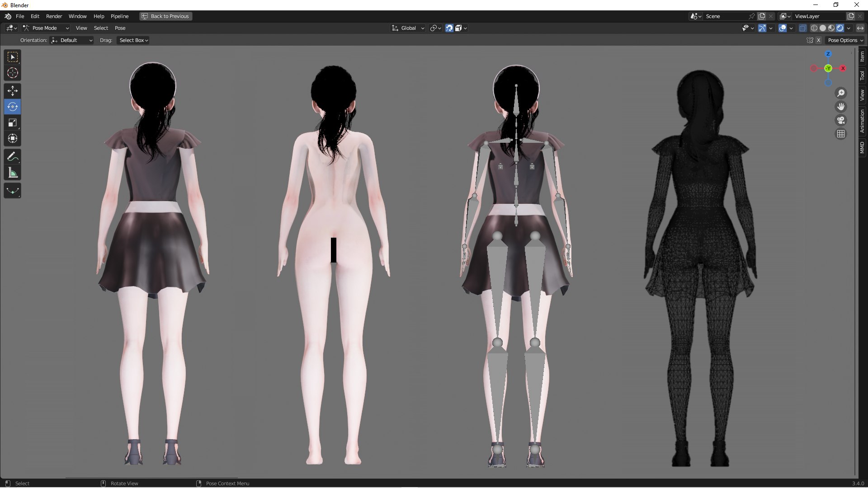The image size is (868, 488).
Task: Activate the 3D Cursor tool
Action: coord(13,73)
